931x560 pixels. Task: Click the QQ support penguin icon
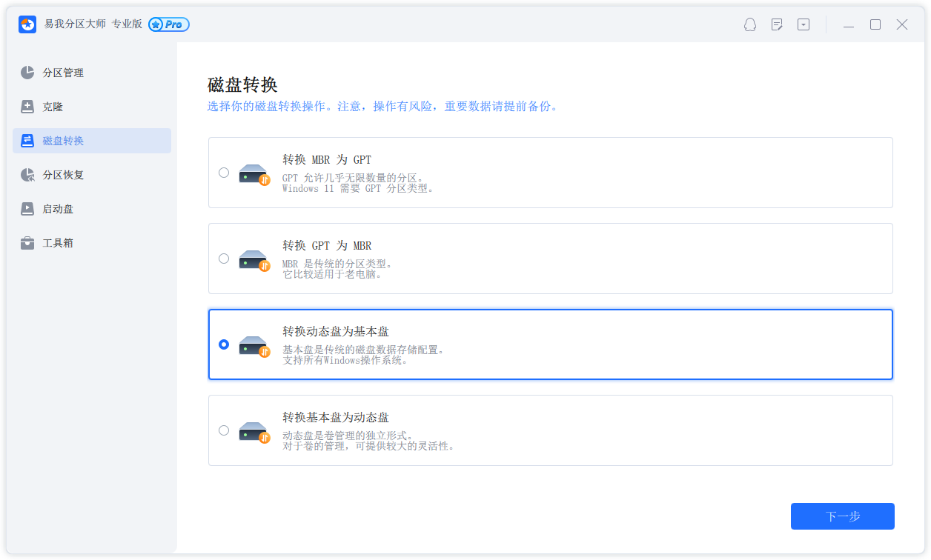pyautogui.click(x=750, y=24)
